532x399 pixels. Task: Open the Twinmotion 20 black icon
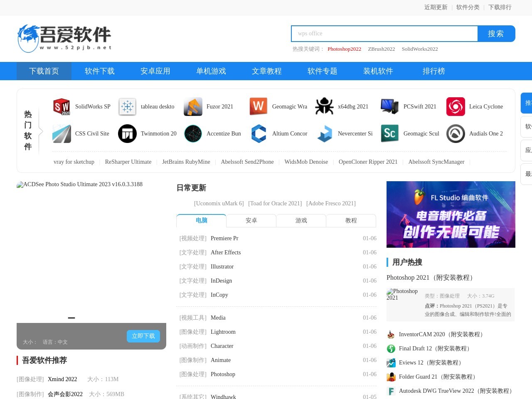click(128, 134)
